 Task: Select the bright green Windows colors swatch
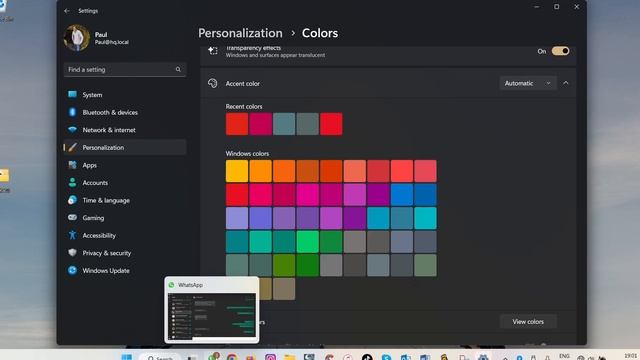click(307, 242)
